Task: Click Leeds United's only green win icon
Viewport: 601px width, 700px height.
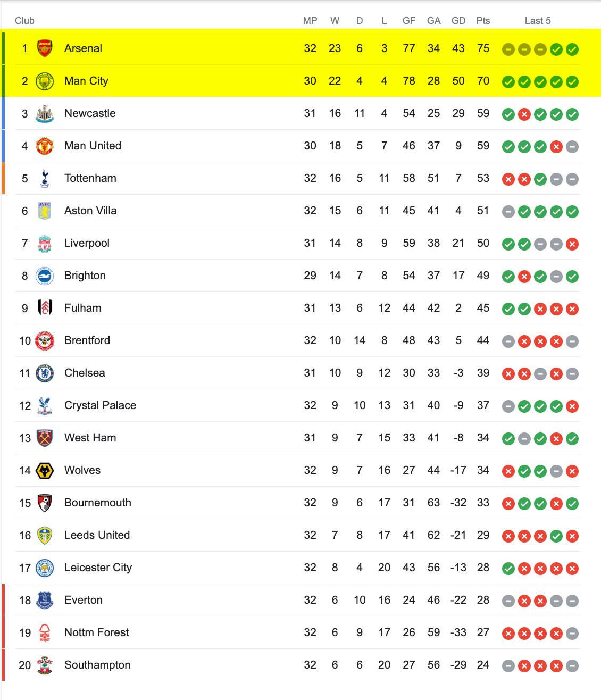Action: (x=556, y=536)
